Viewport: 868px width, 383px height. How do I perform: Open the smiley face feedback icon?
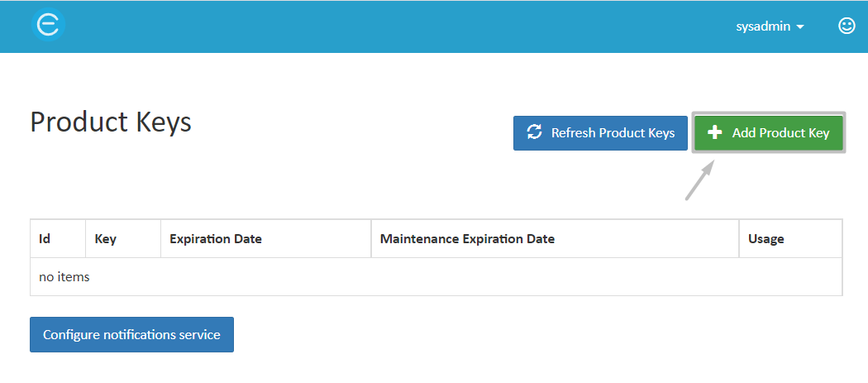click(x=847, y=26)
